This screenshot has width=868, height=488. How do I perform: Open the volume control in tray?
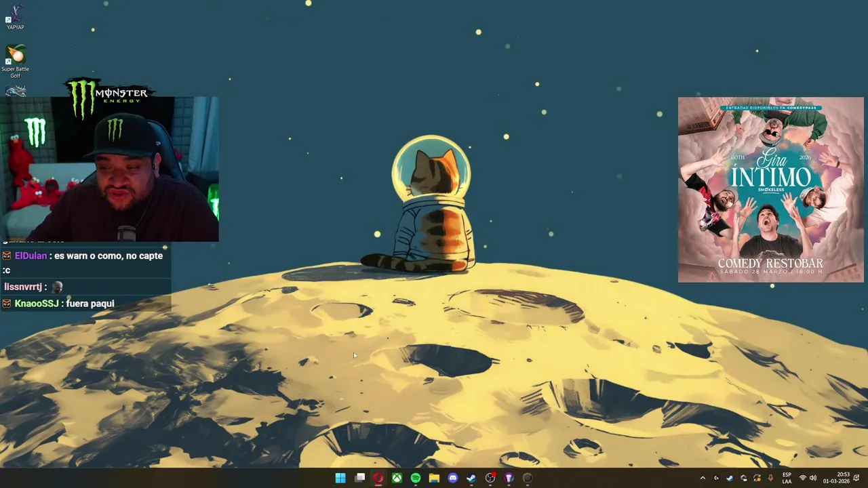[813, 478]
